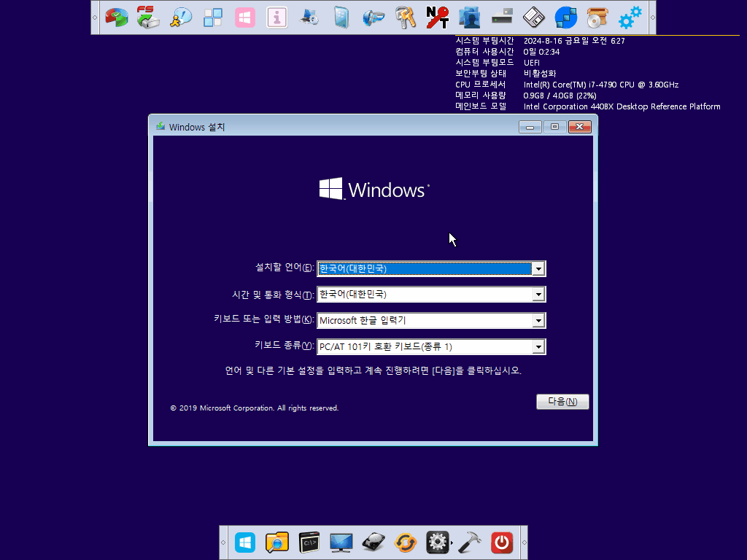
Task: Click the Windows 설치 title bar icon
Action: point(160,127)
